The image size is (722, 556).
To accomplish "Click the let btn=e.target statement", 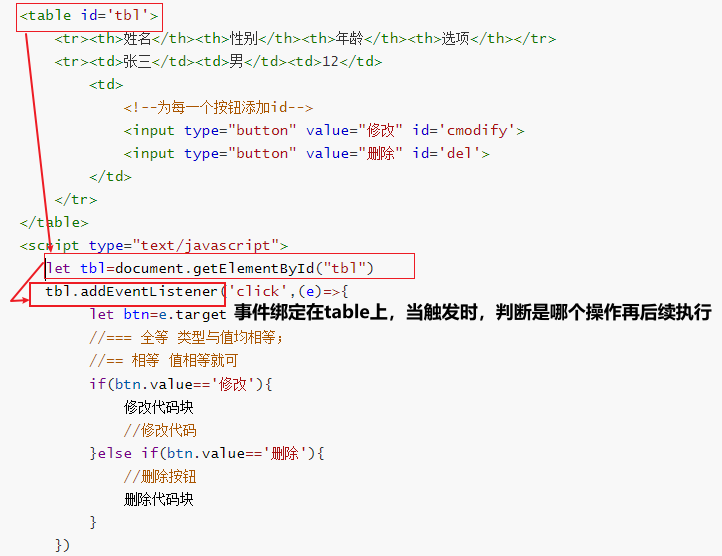I will [158, 315].
